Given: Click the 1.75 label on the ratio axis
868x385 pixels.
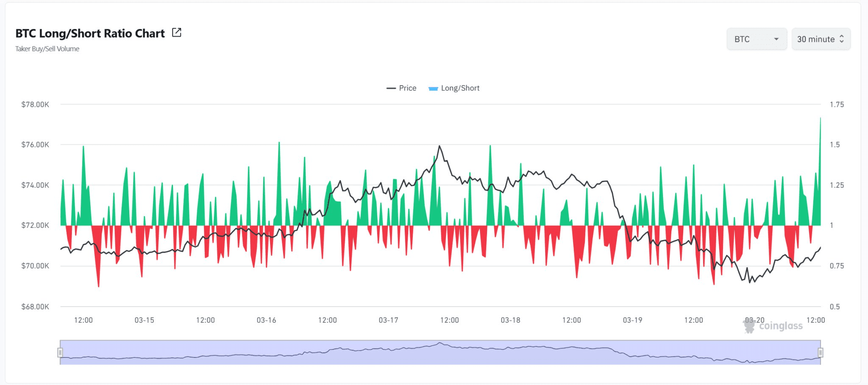Looking at the screenshot, I should coord(837,105).
